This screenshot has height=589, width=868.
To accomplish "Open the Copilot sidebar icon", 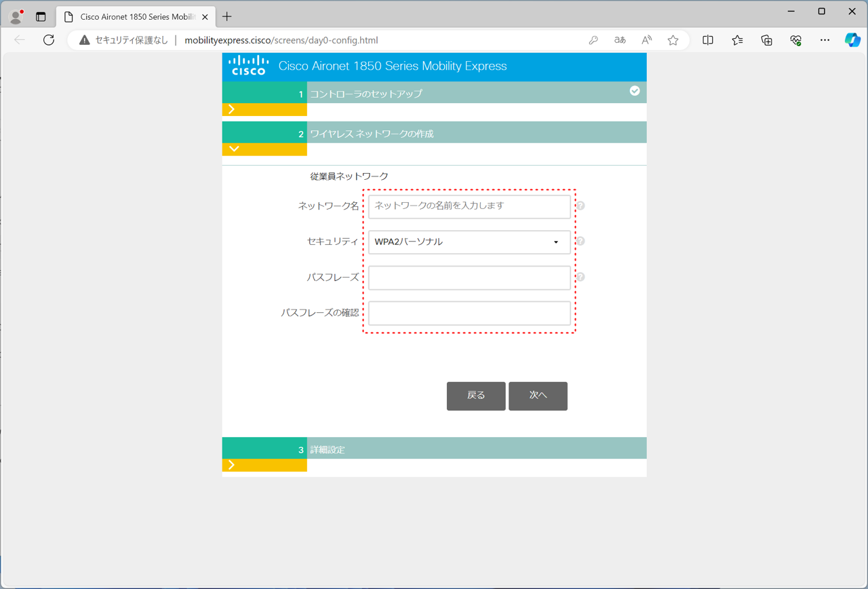I will [852, 40].
